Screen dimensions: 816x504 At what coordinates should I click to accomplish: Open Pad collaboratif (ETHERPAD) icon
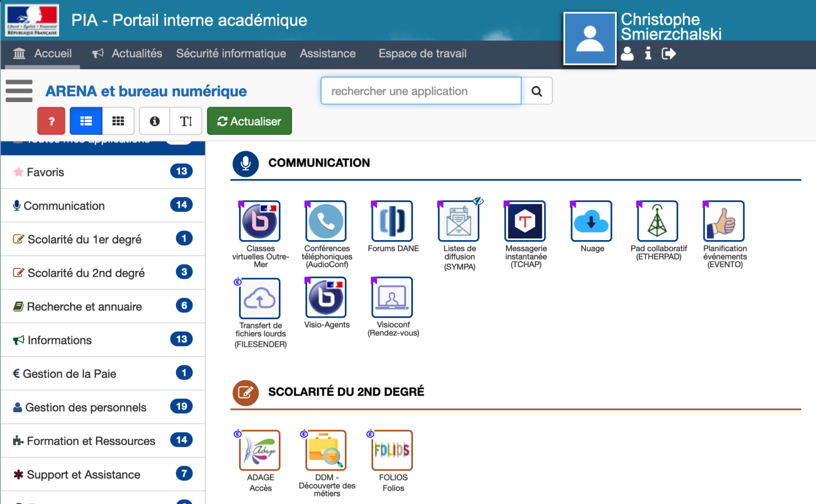(x=658, y=221)
